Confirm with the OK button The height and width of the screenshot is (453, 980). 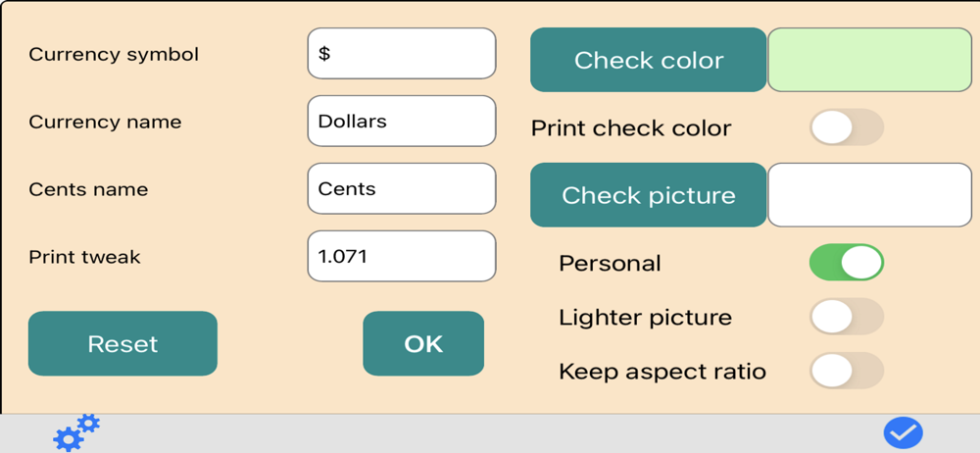[x=423, y=343]
